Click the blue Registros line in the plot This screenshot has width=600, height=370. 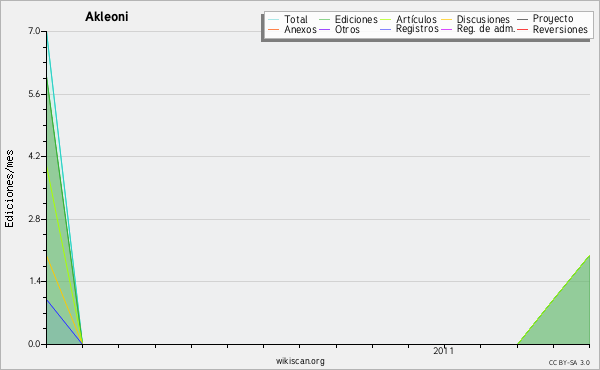coord(64,321)
